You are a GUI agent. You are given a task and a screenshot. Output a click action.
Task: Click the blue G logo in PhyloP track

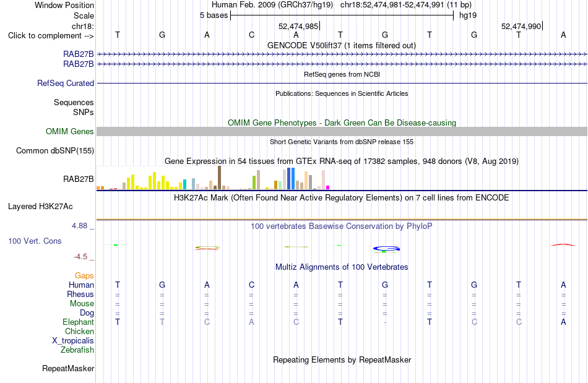(386, 249)
